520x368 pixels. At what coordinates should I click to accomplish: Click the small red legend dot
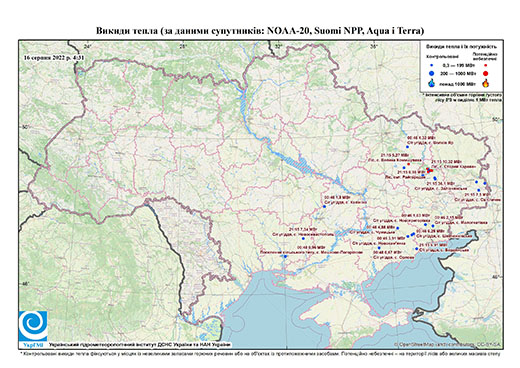click(x=486, y=65)
